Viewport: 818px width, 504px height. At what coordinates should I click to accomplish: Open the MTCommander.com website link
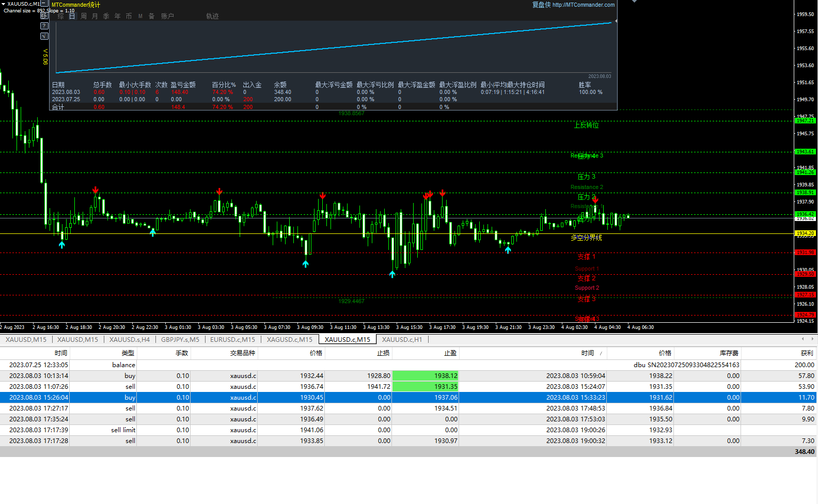pos(583,5)
